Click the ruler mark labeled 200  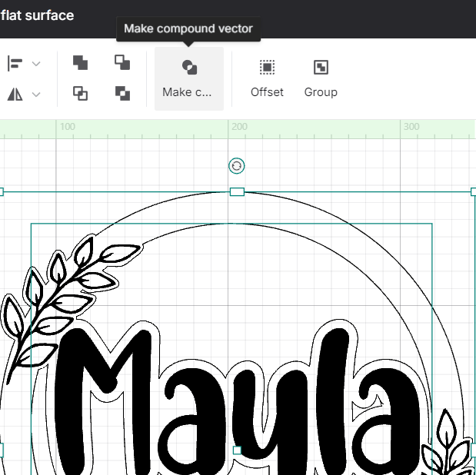(239, 127)
